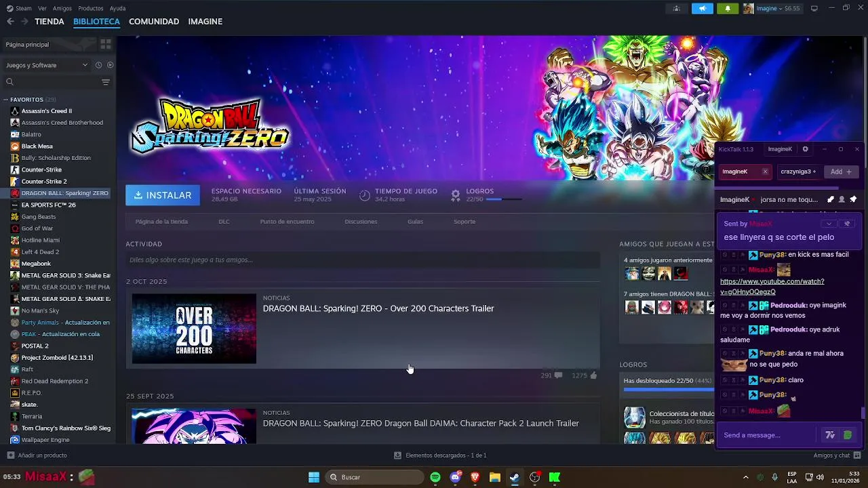Open the Guías tab of the game
The image size is (868, 488).
pyautogui.click(x=415, y=222)
